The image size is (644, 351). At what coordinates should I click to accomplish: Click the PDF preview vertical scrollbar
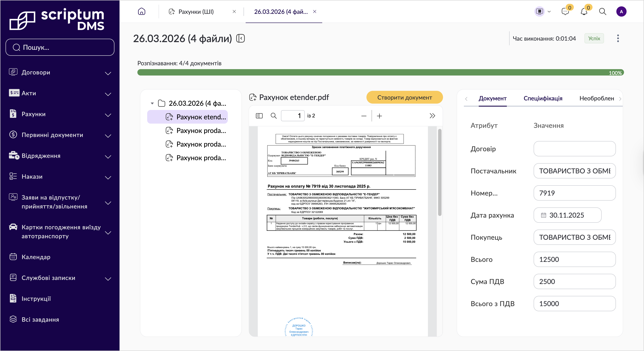point(440,172)
